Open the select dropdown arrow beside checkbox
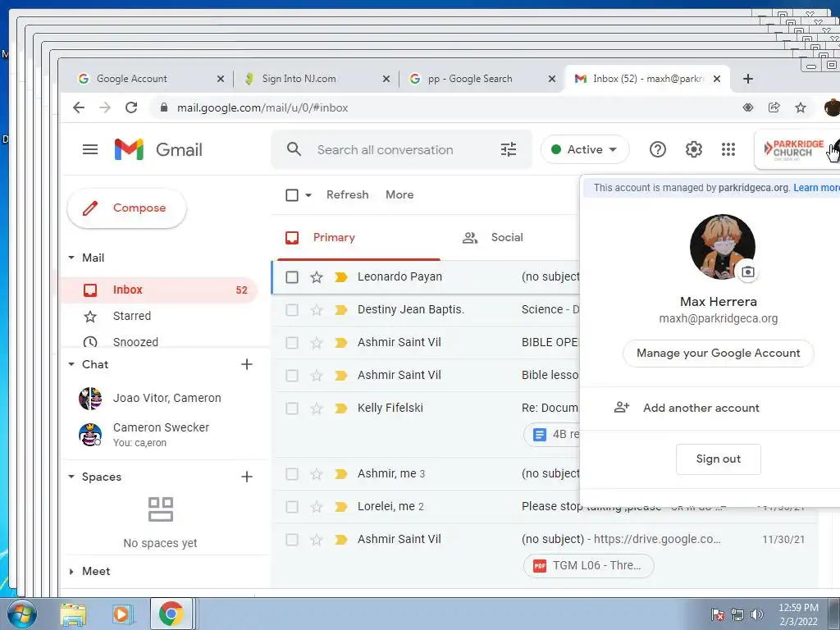This screenshot has height=630, width=840. tap(308, 195)
